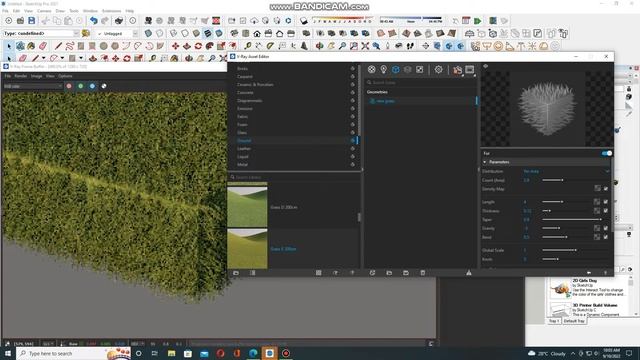Click the delete trash icon in Asset Editor footer
Image resolution: width=640 pixels, height=360 pixels.
click(422, 273)
